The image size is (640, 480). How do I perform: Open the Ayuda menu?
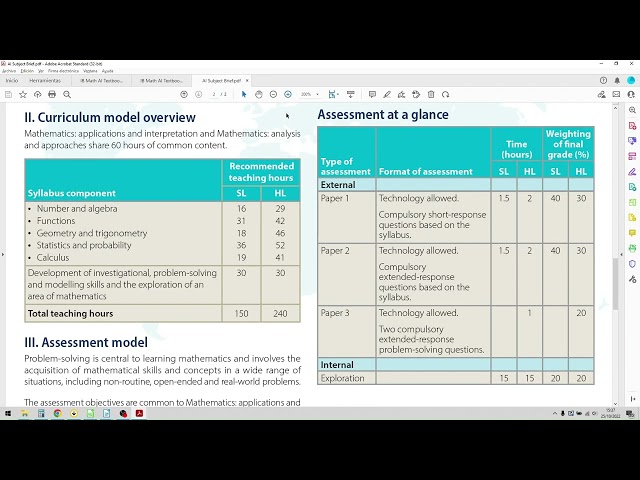coord(107,71)
